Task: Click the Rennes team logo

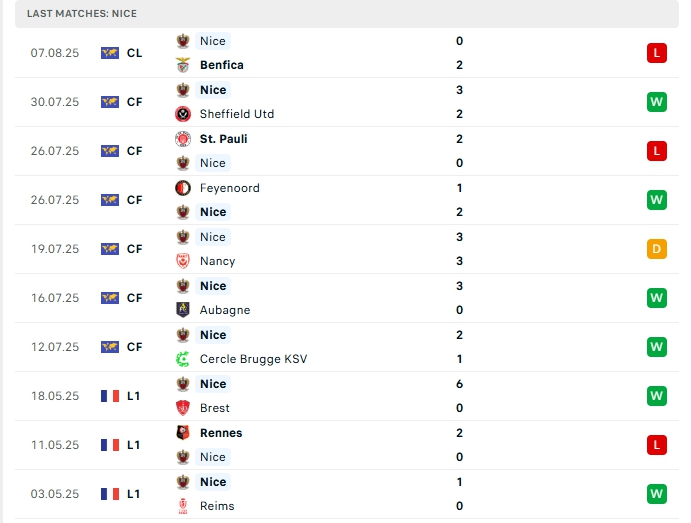Action: pos(183,433)
